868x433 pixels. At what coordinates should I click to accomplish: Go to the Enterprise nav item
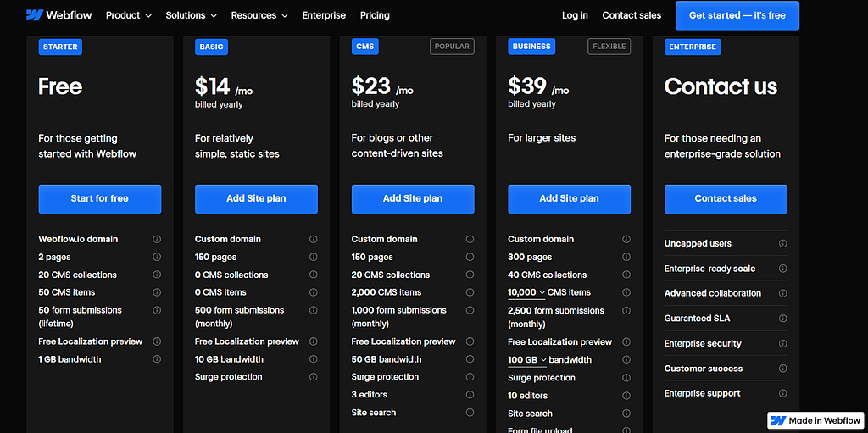click(x=324, y=15)
